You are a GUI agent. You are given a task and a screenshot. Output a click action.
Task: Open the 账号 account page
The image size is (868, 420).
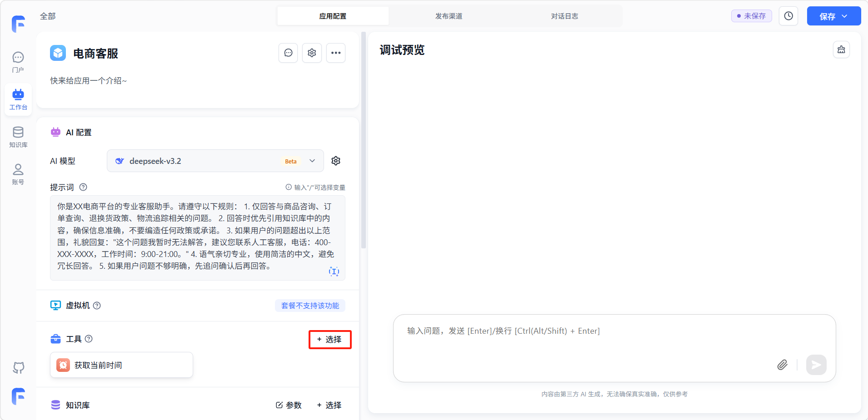click(x=18, y=174)
